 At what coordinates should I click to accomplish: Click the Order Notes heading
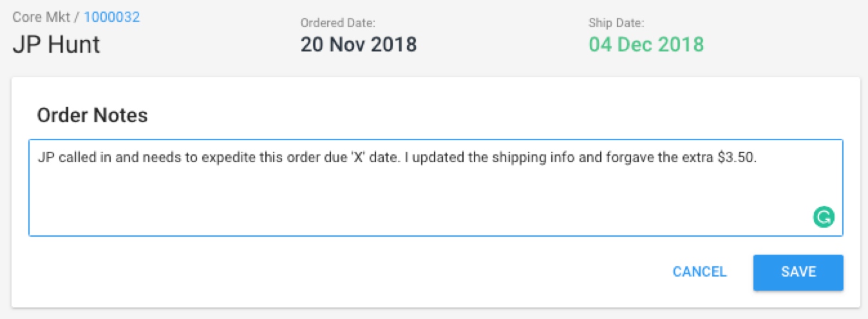tap(92, 115)
